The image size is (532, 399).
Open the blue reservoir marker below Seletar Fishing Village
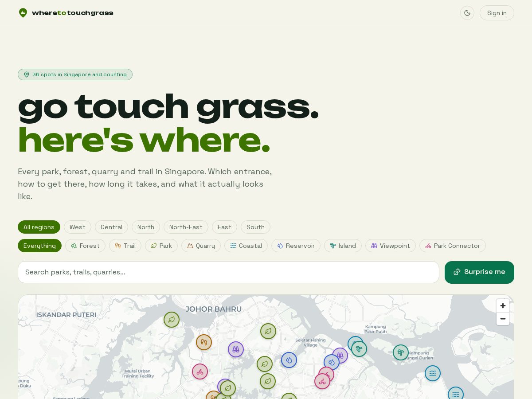pos(289,360)
